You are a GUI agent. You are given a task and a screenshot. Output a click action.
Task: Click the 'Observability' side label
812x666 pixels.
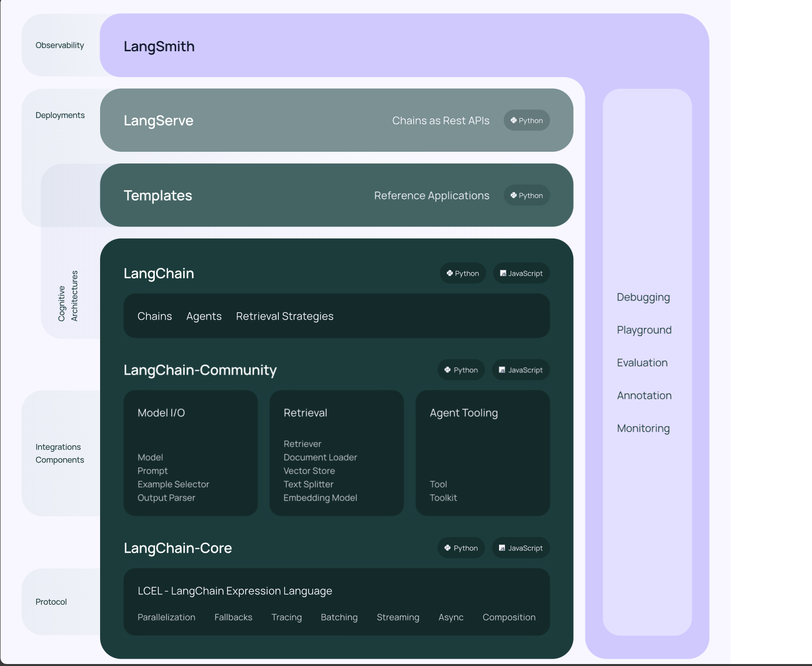(x=60, y=45)
